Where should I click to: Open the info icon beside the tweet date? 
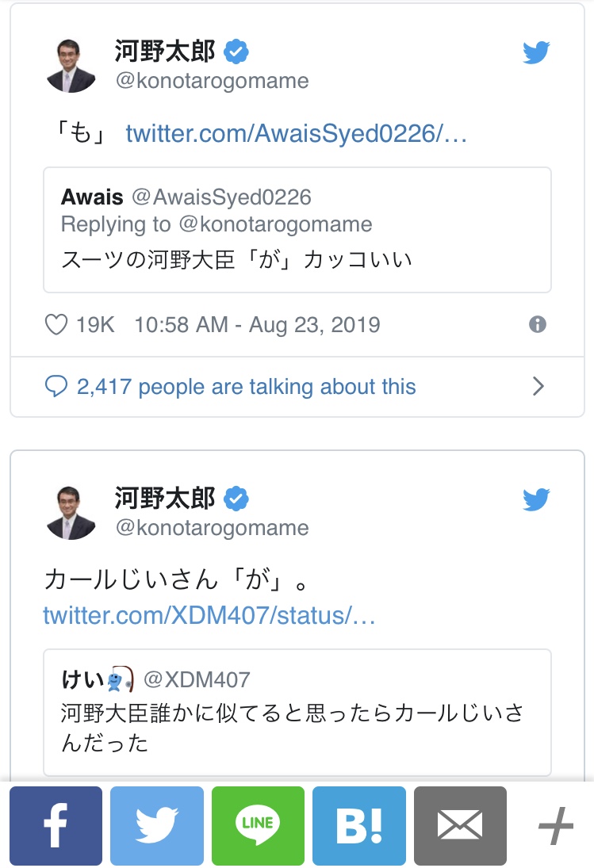(x=538, y=324)
